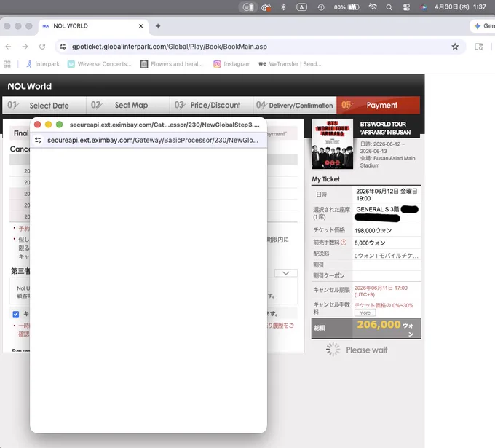Click the Siri icon in menu bar
The width and height of the screenshot is (495, 448).
[x=424, y=7]
